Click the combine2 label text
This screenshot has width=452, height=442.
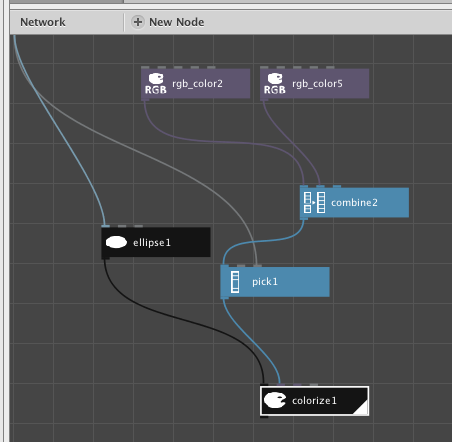coord(354,202)
